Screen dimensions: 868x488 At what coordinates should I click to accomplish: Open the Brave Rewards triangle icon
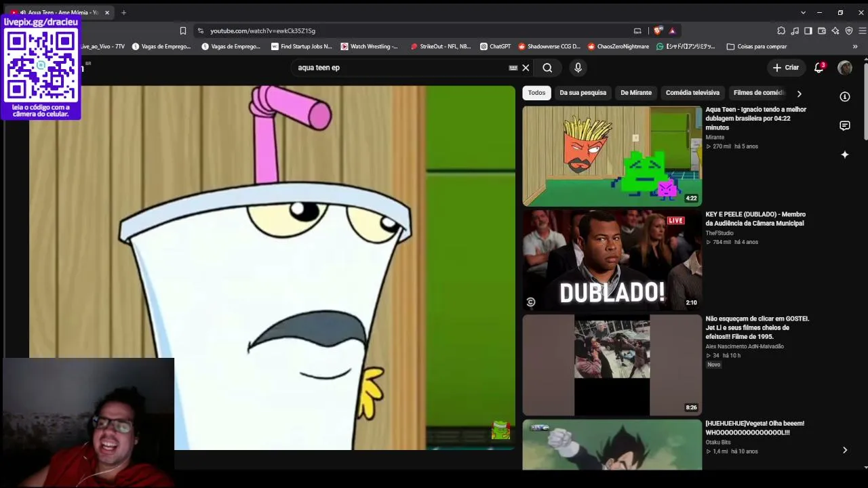pos(672,30)
